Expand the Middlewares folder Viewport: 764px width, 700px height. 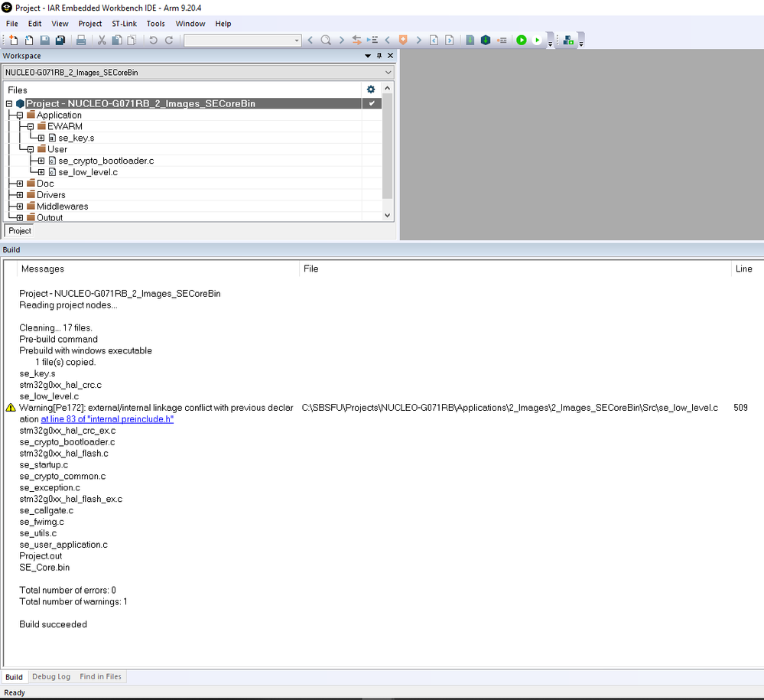click(x=20, y=207)
